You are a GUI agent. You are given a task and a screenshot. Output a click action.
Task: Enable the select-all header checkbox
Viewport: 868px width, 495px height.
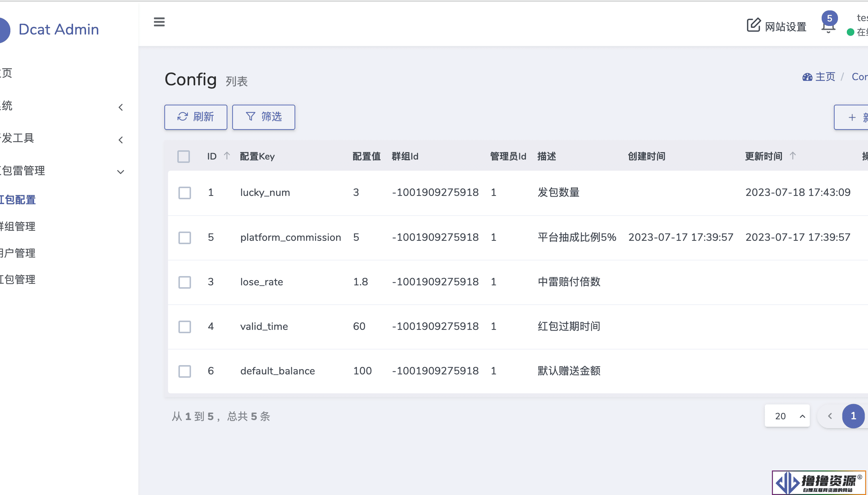tap(184, 156)
